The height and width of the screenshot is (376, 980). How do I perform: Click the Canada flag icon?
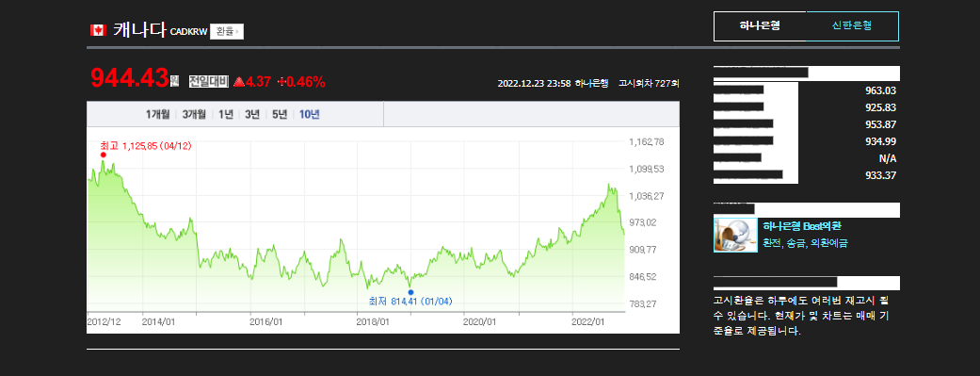click(98, 30)
